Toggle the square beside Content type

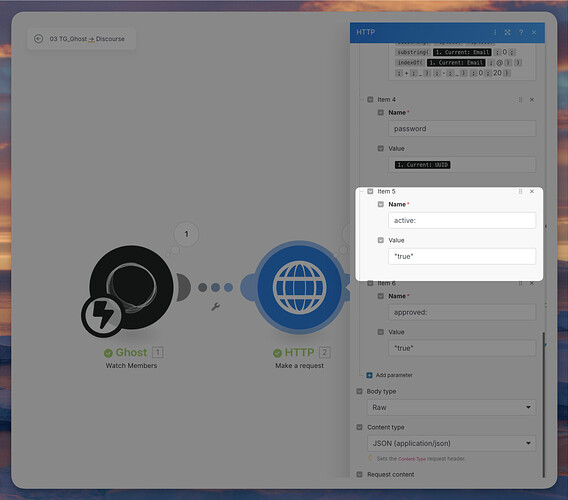tap(359, 427)
